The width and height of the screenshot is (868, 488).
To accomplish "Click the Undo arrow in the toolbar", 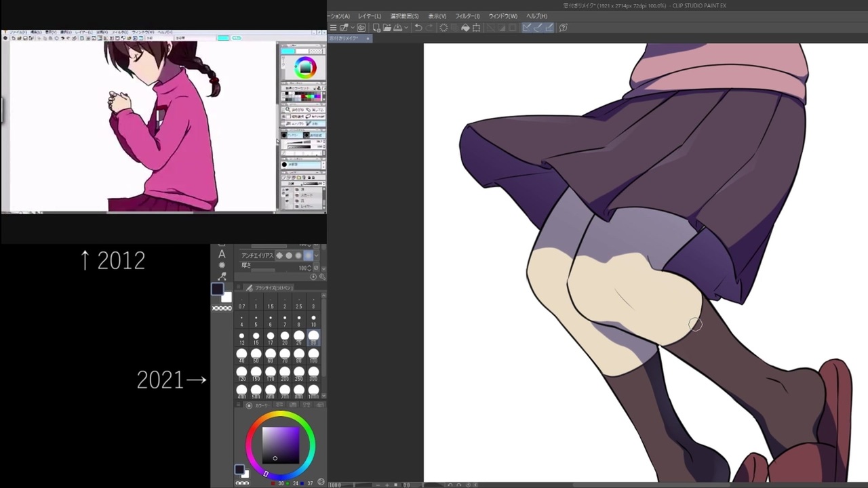I will (x=418, y=28).
